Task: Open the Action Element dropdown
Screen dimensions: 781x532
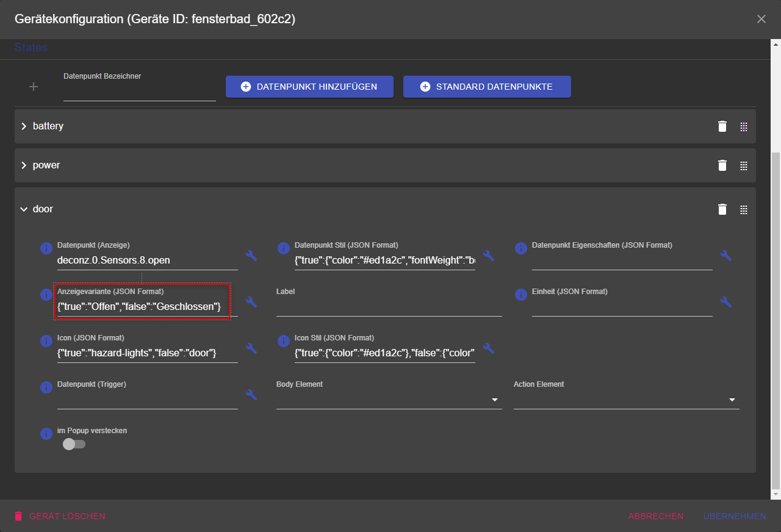Action: pyautogui.click(x=627, y=400)
